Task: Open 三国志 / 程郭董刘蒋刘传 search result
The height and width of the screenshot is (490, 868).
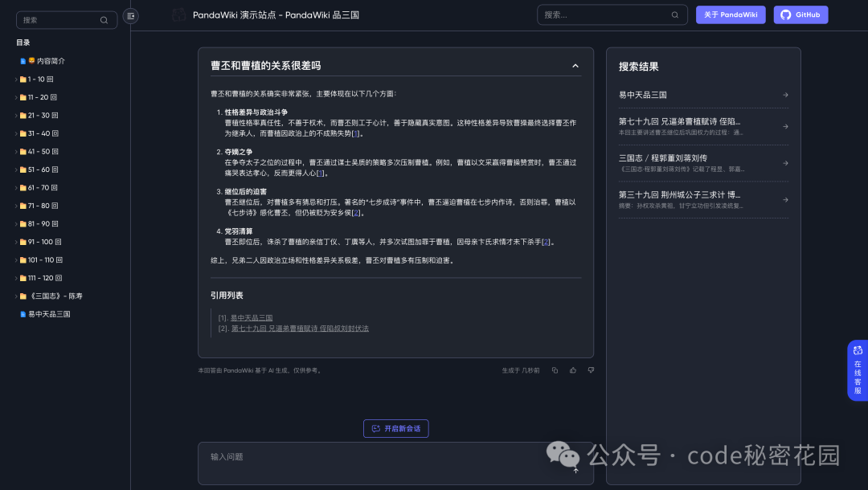Action: coord(662,158)
